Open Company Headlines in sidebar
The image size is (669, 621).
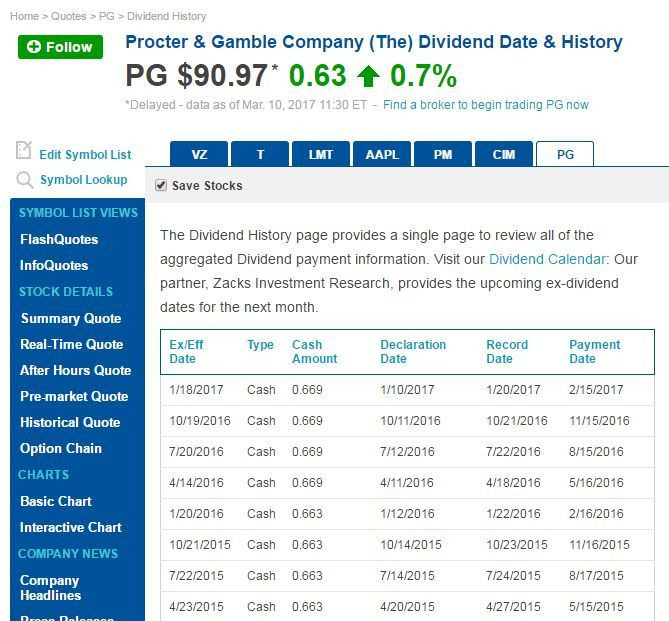coord(50,588)
